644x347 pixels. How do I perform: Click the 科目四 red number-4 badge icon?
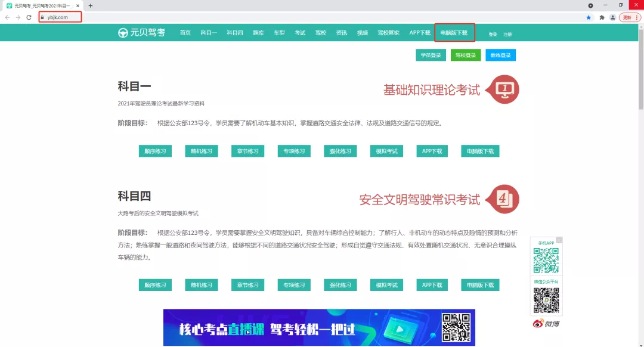coord(504,199)
